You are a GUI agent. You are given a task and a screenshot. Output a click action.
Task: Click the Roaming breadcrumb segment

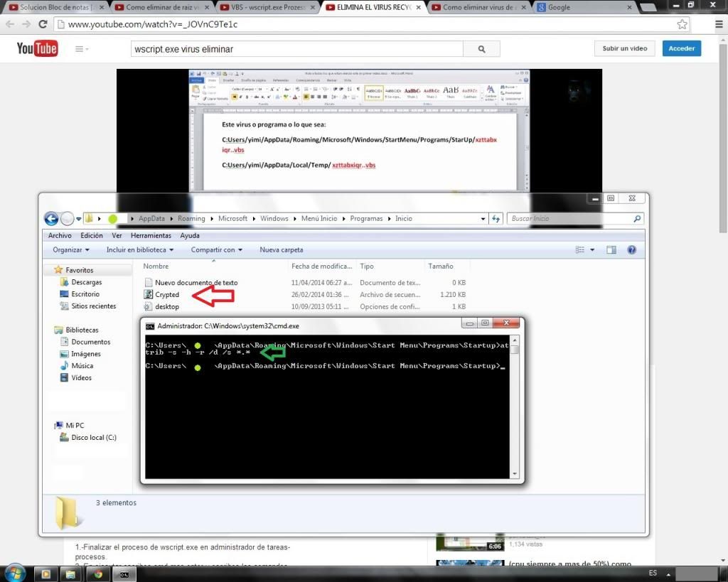(x=191, y=219)
